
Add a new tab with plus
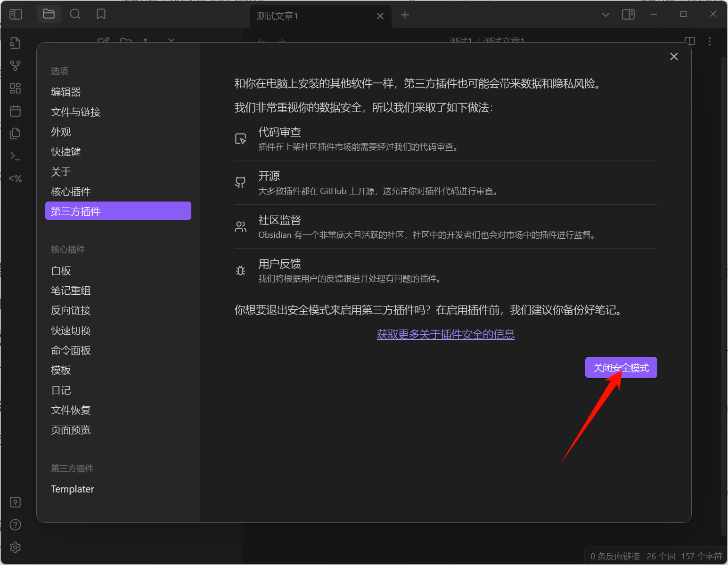coord(405,15)
